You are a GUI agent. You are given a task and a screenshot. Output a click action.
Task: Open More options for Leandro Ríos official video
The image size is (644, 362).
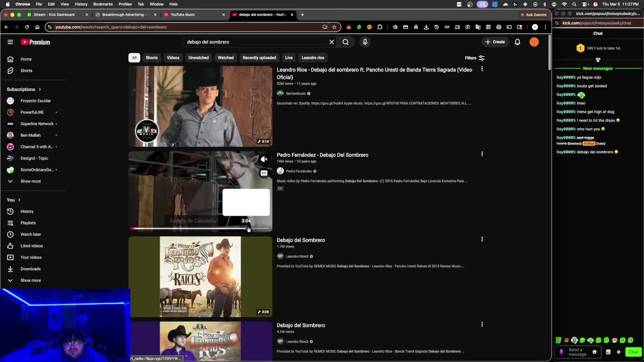tap(482, 69)
